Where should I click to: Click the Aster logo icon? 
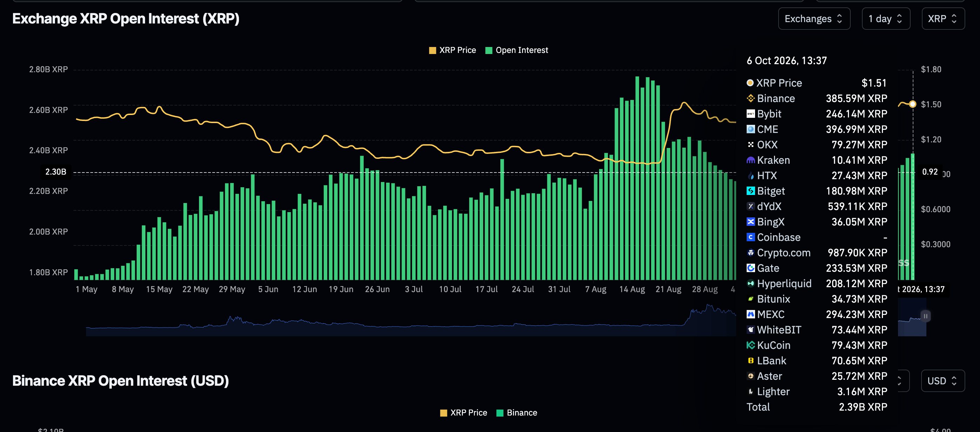click(x=750, y=376)
